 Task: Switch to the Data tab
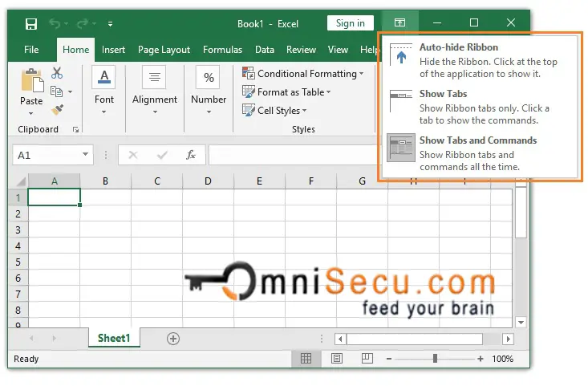coord(265,50)
